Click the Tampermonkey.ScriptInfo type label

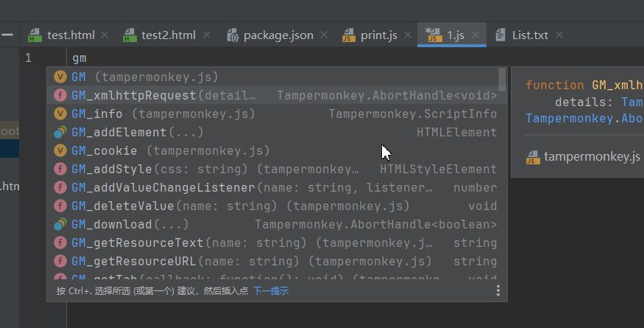point(413,114)
